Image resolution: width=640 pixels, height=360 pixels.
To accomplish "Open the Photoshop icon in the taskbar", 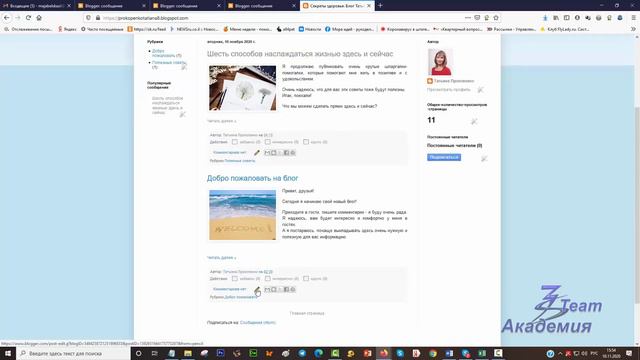I will pos(220,353).
